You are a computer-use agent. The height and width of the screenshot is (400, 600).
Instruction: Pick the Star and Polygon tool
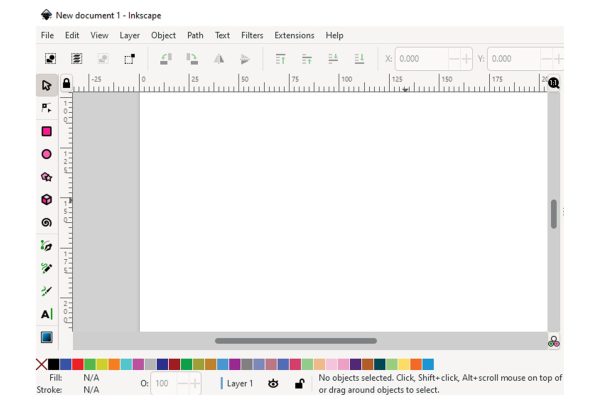[x=46, y=177]
